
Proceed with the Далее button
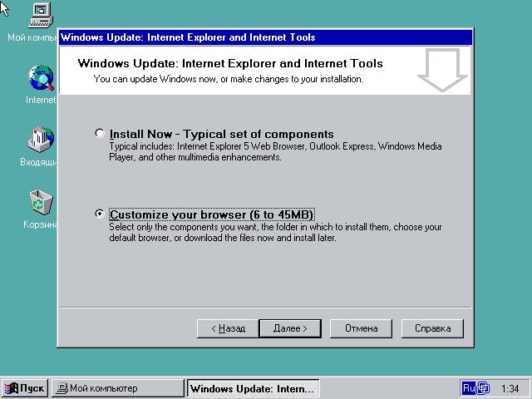tap(290, 328)
